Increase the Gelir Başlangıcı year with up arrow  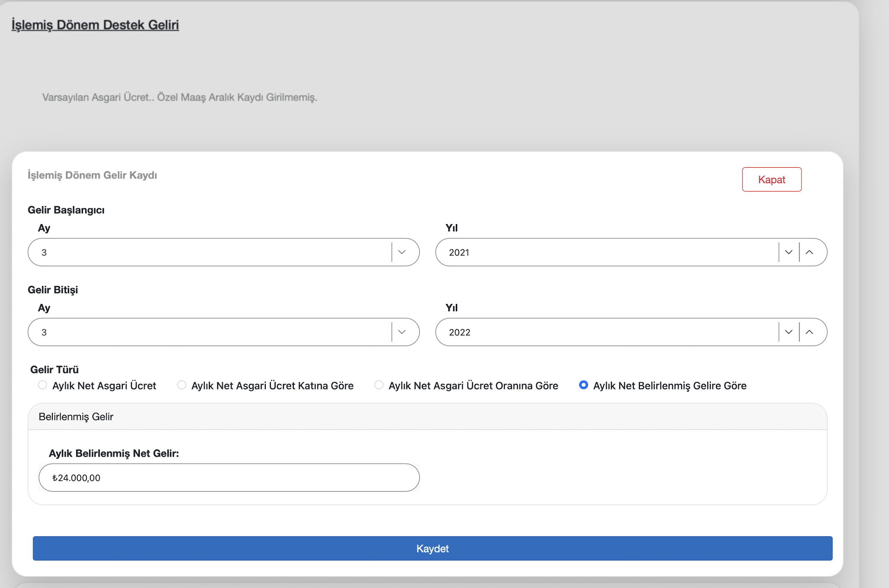(809, 252)
